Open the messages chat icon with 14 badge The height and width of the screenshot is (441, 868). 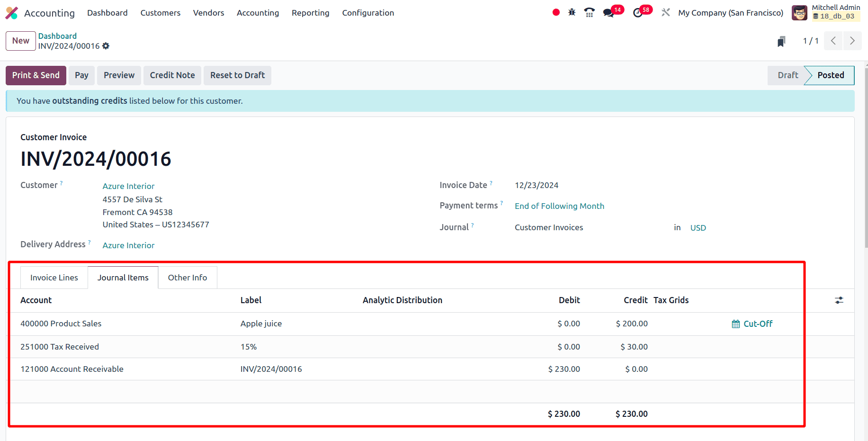coord(608,13)
